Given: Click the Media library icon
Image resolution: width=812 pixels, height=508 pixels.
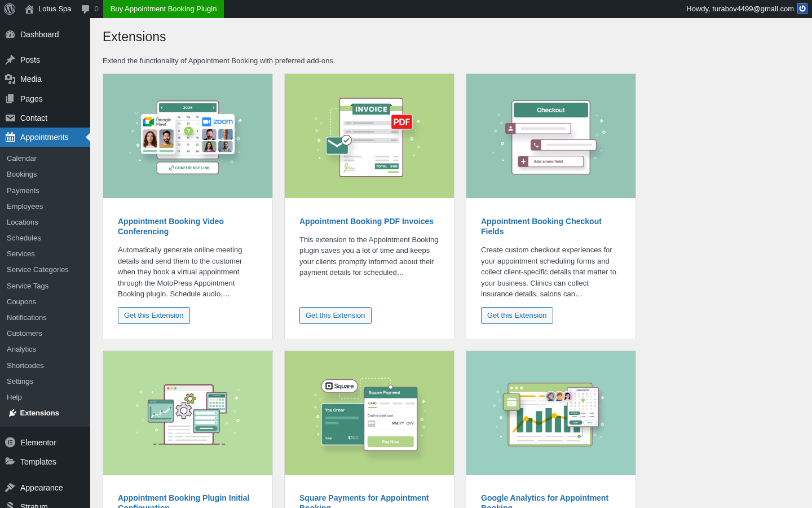Looking at the screenshot, I should 10,79.
